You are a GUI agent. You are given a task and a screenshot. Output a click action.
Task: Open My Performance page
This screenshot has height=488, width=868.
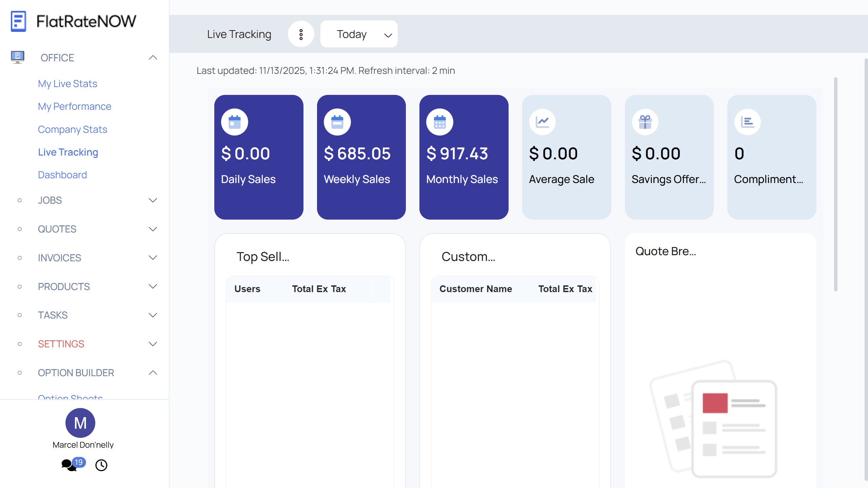pyautogui.click(x=74, y=106)
